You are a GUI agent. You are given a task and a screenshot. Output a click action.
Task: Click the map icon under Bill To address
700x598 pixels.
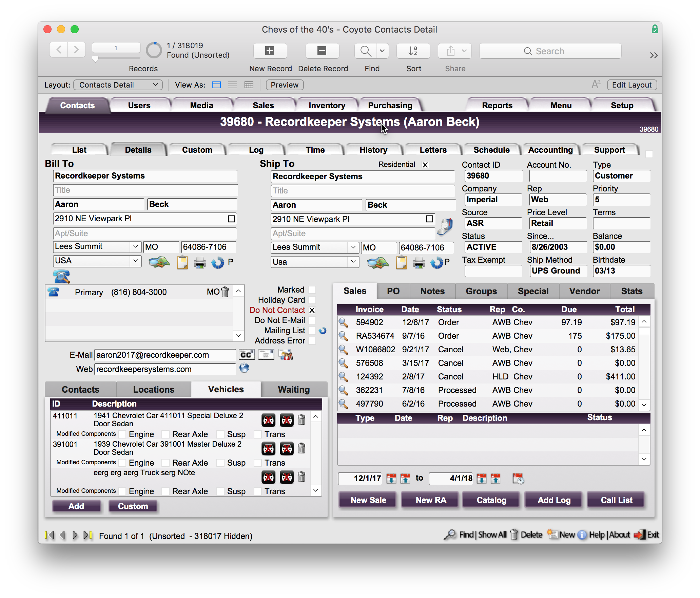(x=159, y=262)
